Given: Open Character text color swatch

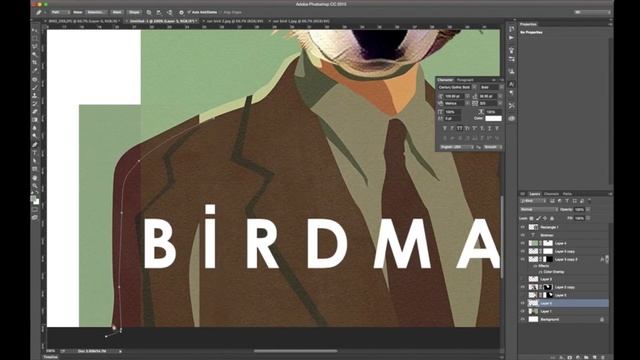Looking at the screenshot, I should tap(493, 118).
